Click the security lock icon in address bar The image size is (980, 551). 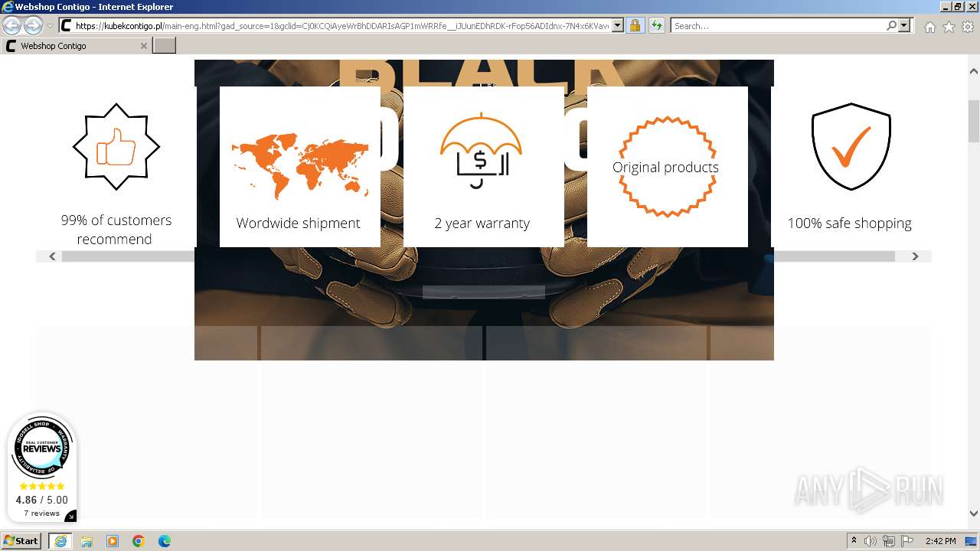(635, 25)
